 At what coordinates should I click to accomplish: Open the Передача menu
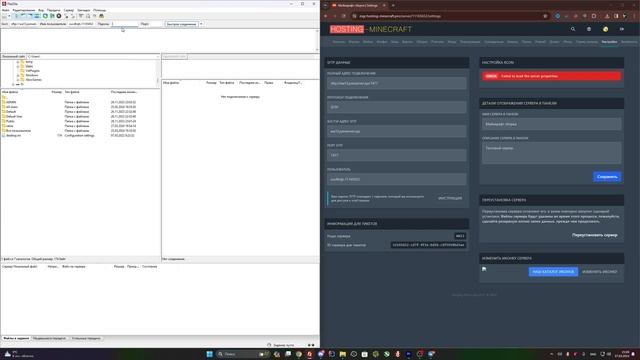click(53, 10)
